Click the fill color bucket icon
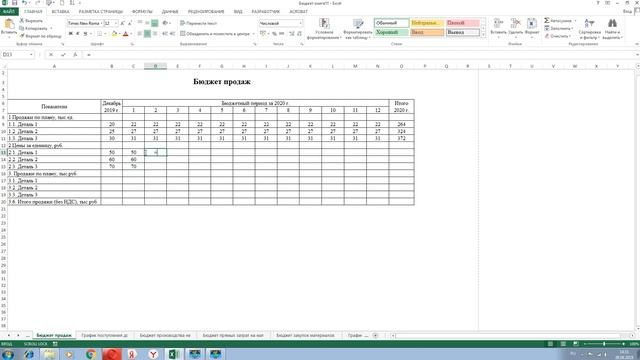The width and height of the screenshot is (640, 360). (x=114, y=33)
